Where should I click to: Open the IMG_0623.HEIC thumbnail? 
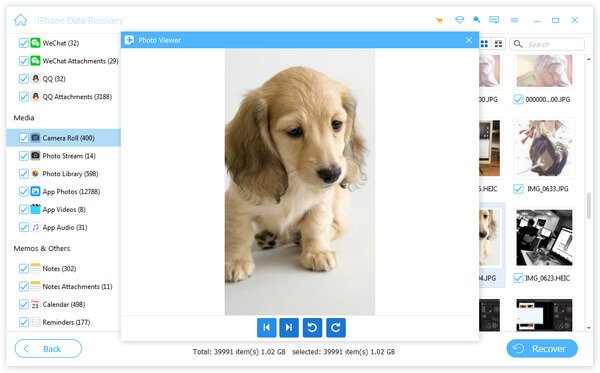pos(544,238)
